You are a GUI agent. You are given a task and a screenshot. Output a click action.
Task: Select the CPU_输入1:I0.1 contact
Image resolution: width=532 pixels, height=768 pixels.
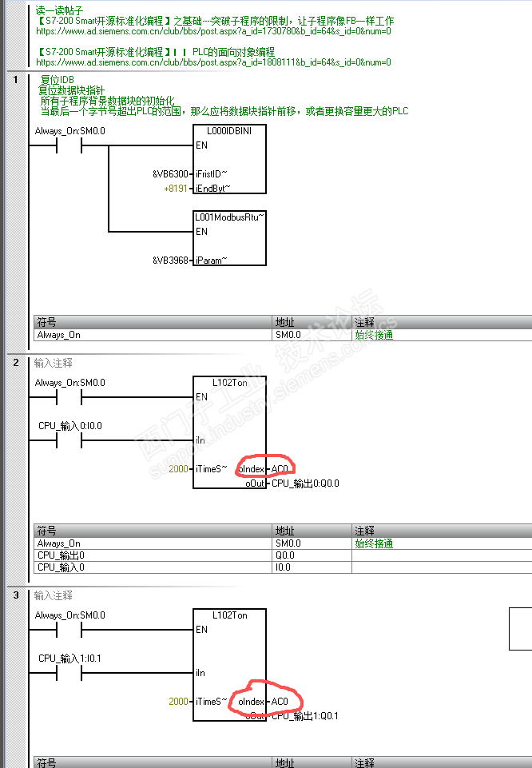point(69,673)
